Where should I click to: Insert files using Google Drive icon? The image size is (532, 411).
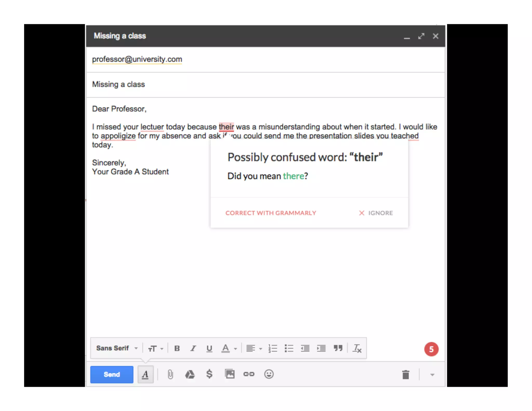190,374
